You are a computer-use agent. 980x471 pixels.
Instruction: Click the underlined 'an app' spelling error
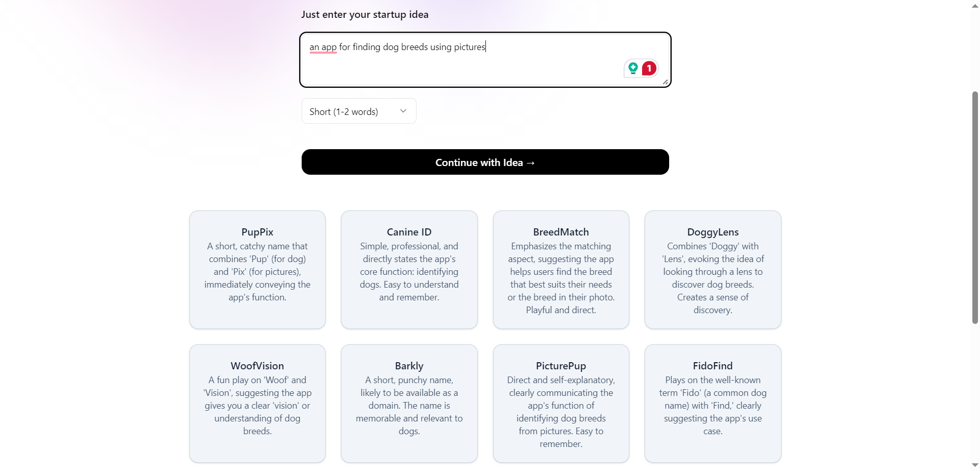(323, 47)
